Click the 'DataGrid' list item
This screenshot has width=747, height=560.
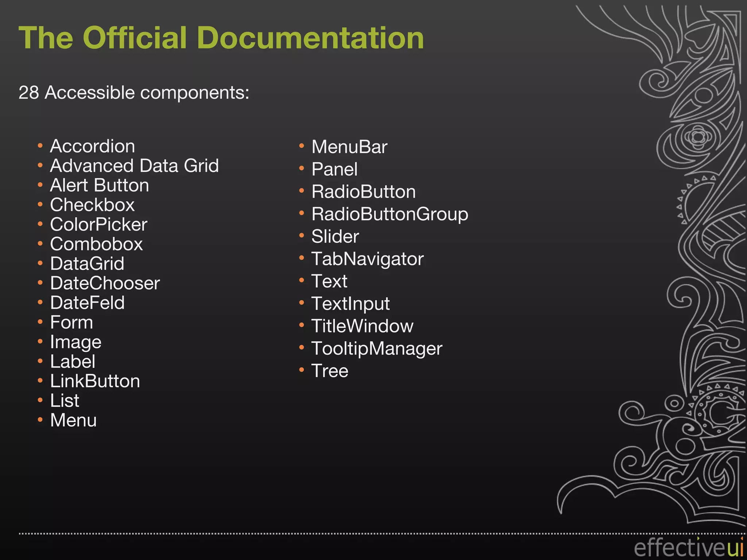click(87, 264)
